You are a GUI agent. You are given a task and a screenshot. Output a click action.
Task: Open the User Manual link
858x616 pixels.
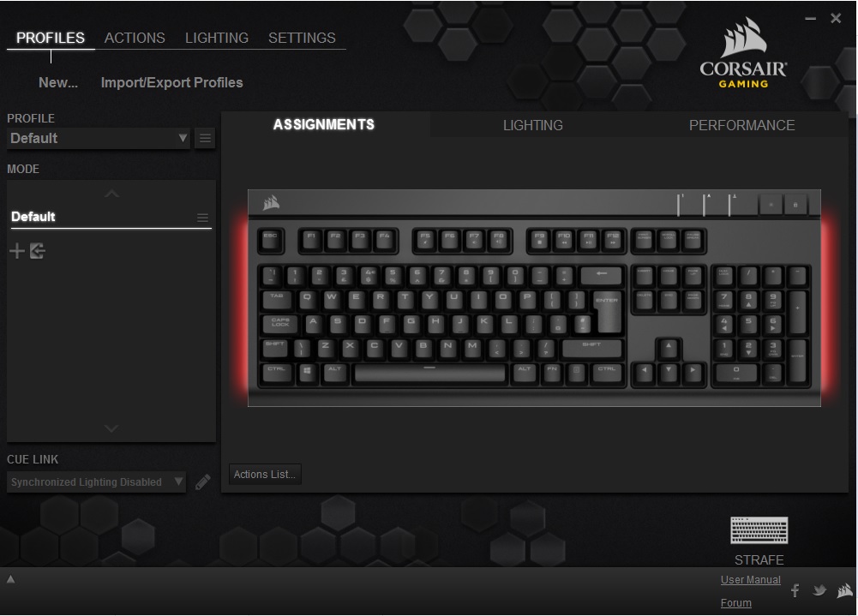point(750,580)
